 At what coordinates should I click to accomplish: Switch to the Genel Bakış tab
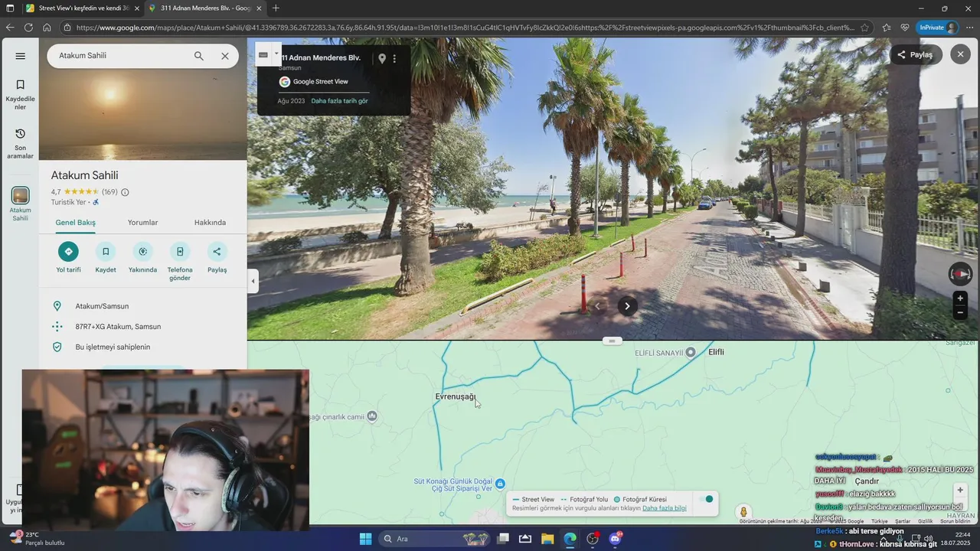click(76, 223)
